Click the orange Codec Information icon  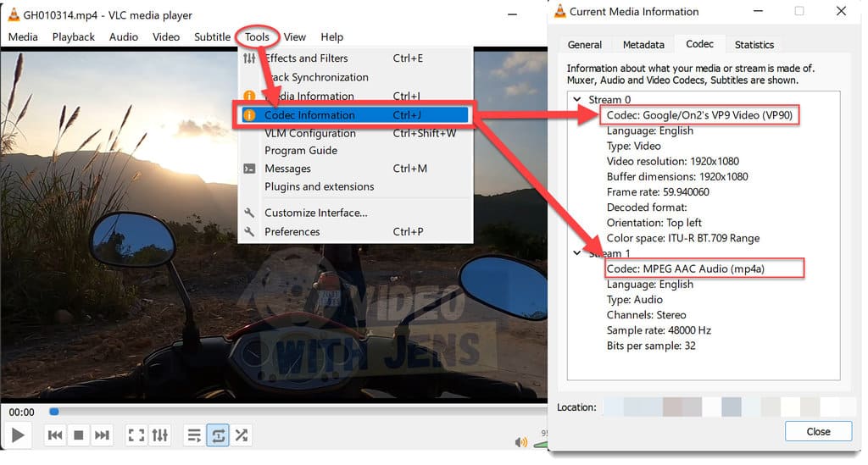[250, 115]
